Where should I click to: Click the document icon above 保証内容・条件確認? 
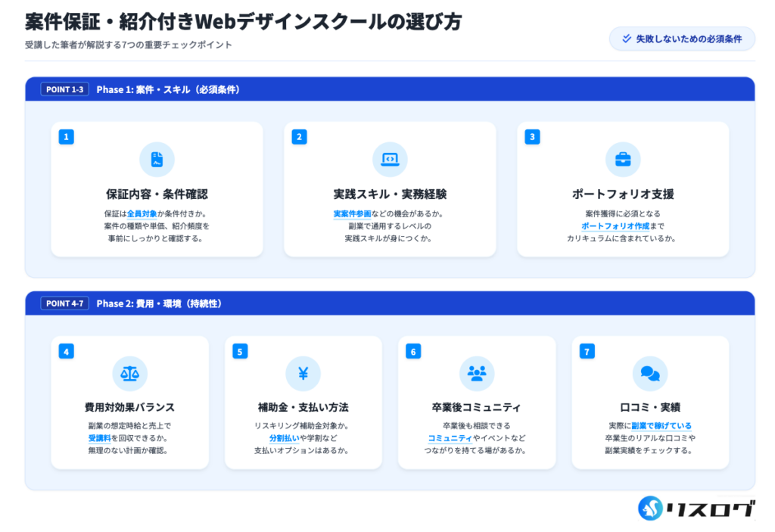click(x=157, y=160)
